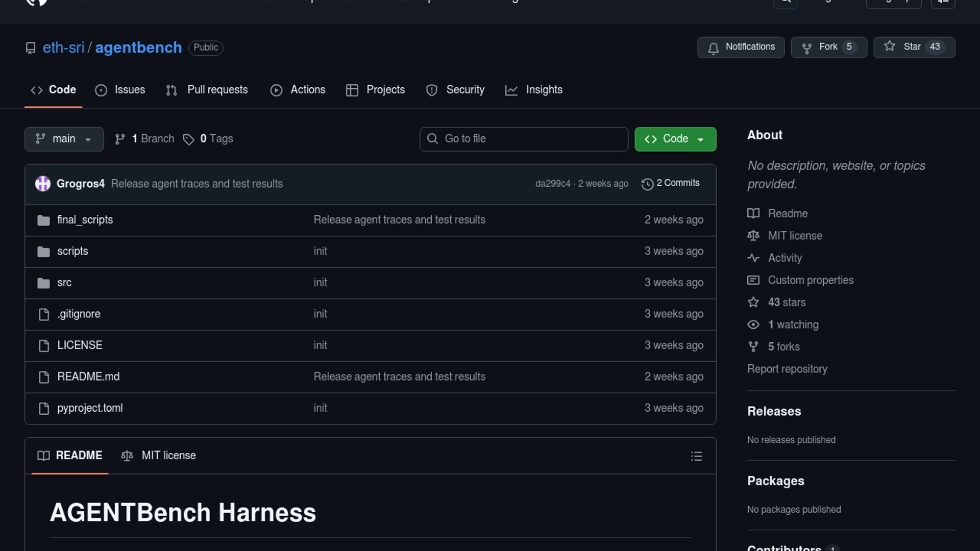Switch to the Issues tab
This screenshot has height=551, width=980.
coord(120,90)
